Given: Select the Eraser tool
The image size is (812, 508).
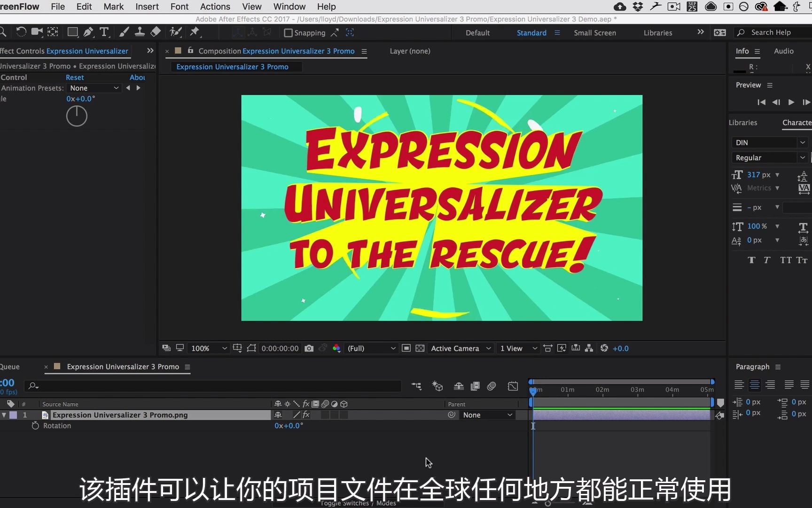Looking at the screenshot, I should [155, 32].
